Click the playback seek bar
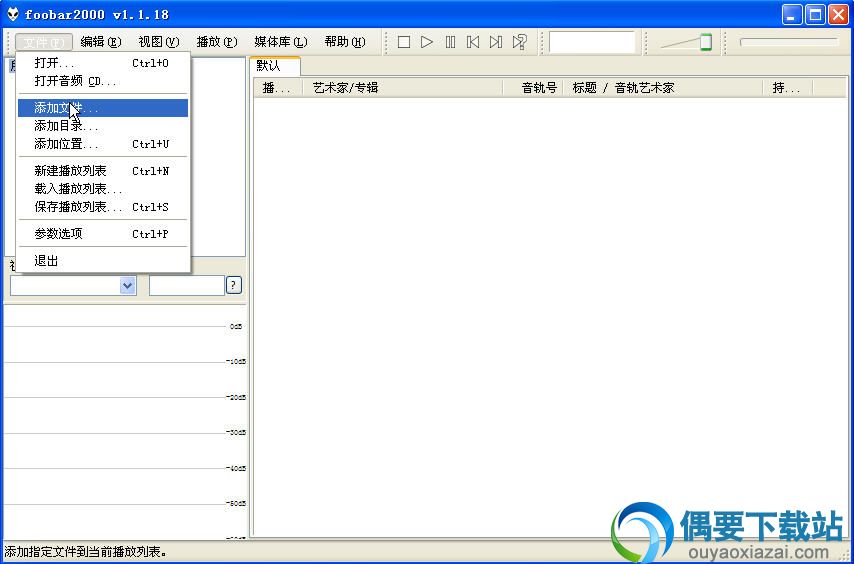 (789, 42)
